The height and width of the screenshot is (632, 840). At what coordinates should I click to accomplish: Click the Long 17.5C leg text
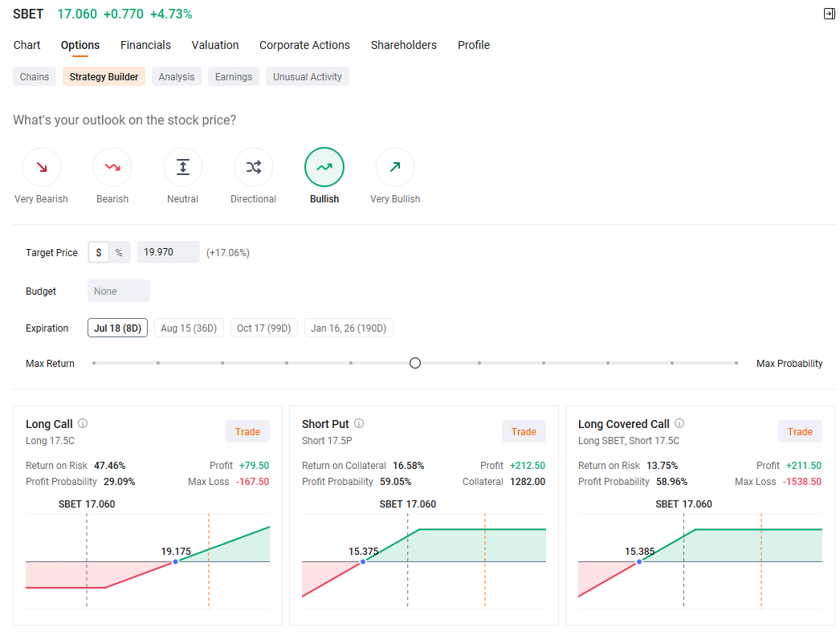click(50, 440)
